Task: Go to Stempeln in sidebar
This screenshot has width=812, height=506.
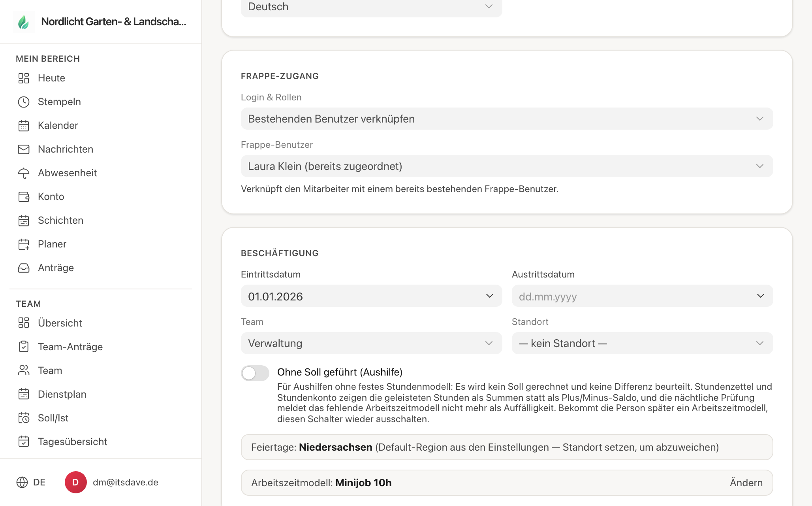Action: [x=59, y=102]
